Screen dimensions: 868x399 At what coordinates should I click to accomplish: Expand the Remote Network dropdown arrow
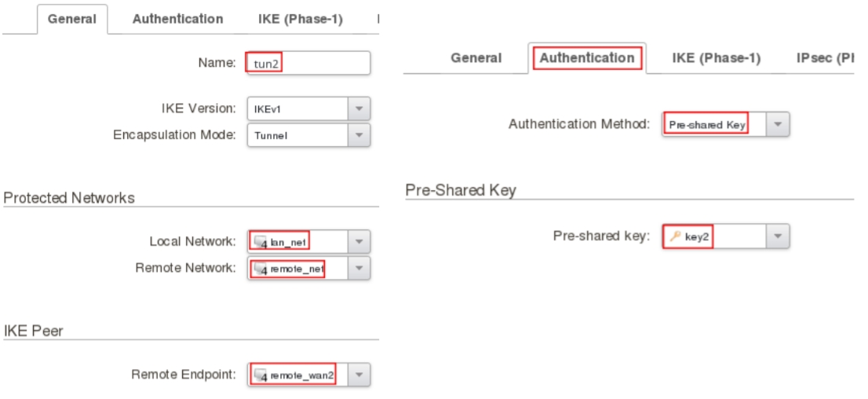359,269
